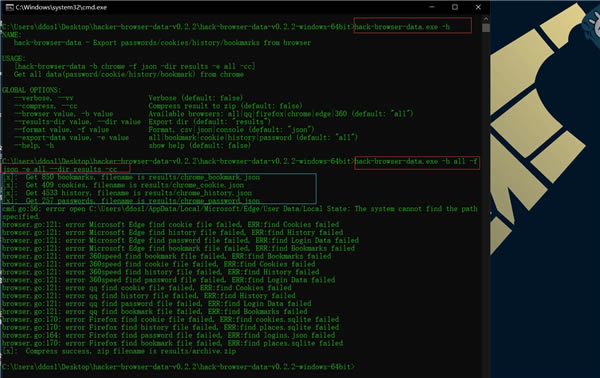Click the '--compress, --cc' option line
The height and width of the screenshot is (378, 600).
point(158,106)
